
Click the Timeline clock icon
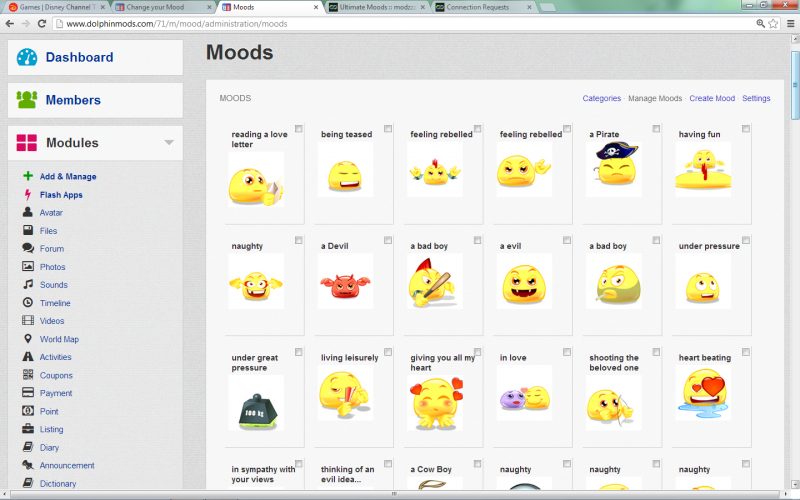(x=28, y=302)
